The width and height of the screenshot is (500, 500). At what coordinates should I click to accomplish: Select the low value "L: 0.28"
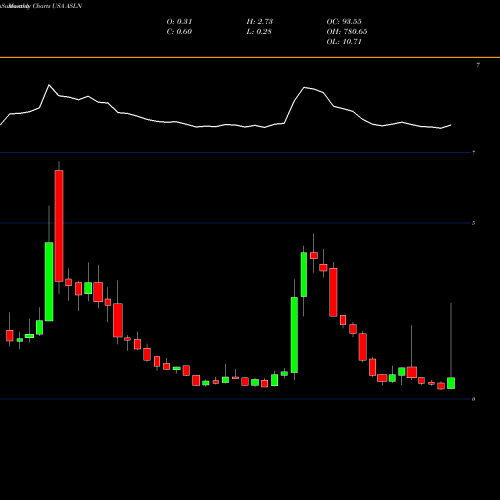(259, 32)
